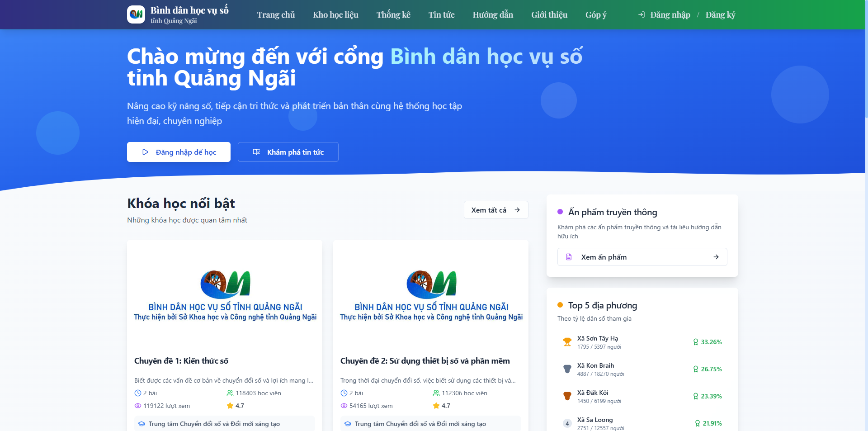Click the silver medal icon for Xã Kon Braih

coord(567,369)
